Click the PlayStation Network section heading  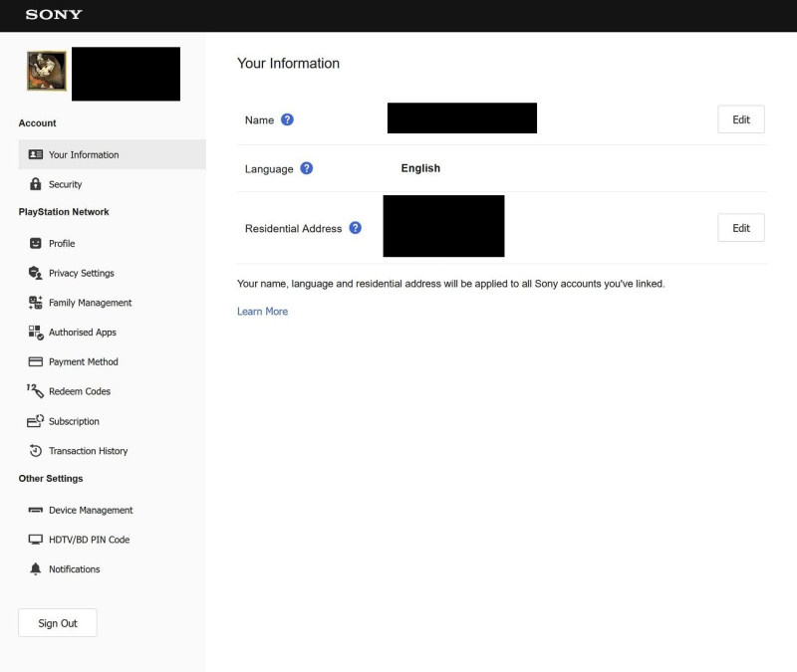(64, 212)
